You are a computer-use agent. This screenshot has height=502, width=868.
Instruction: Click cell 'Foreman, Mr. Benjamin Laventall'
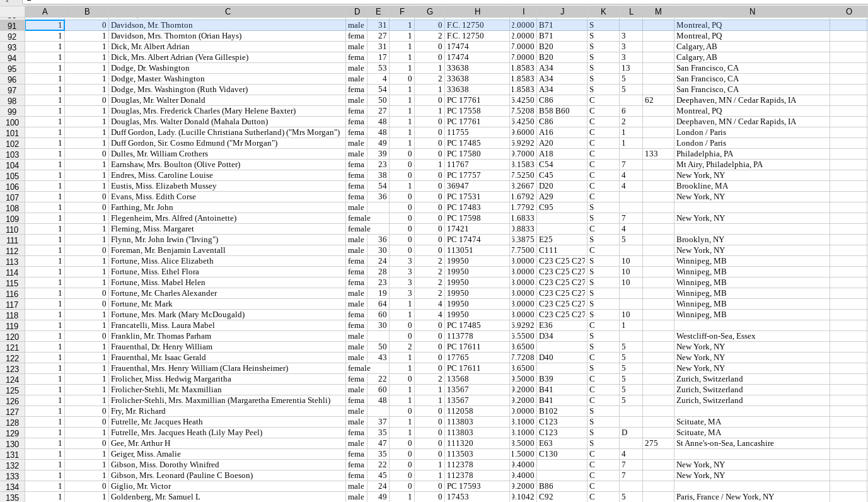click(228, 250)
